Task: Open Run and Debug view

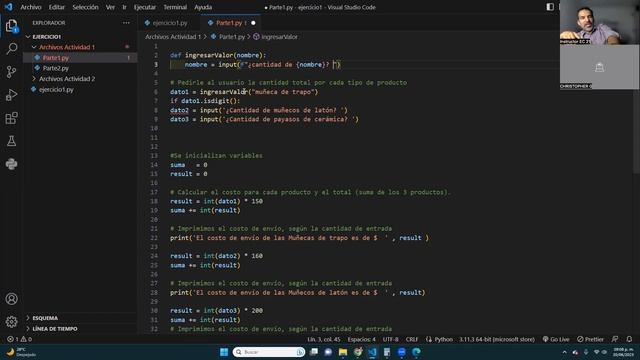Action: point(11,95)
